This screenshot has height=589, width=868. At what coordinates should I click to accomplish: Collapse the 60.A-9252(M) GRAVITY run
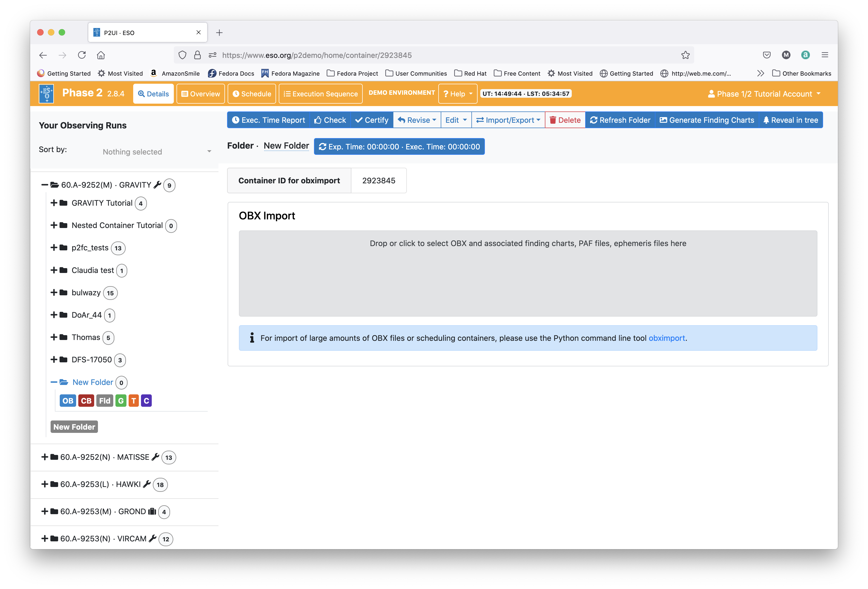[44, 185]
